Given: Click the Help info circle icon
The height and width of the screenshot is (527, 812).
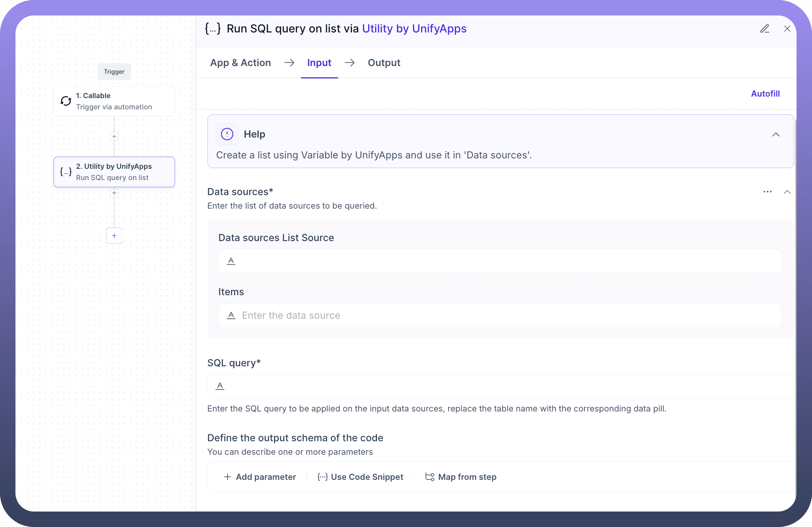Looking at the screenshot, I should [x=227, y=134].
